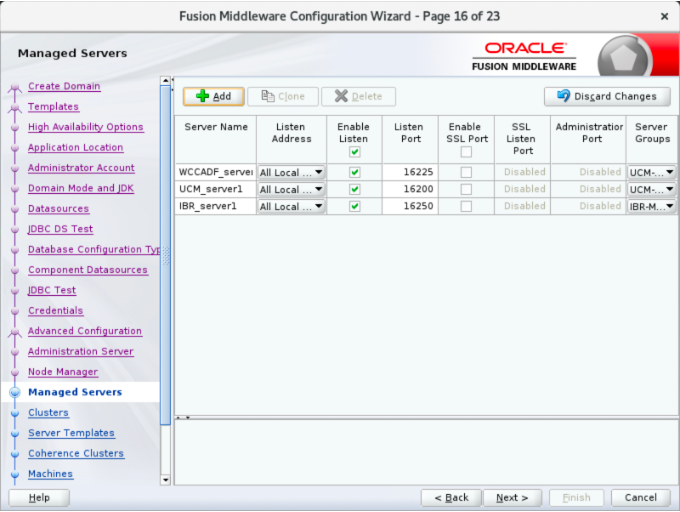Viewport: 680px width, 512px height.
Task: Click the Back button
Action: [451, 497]
